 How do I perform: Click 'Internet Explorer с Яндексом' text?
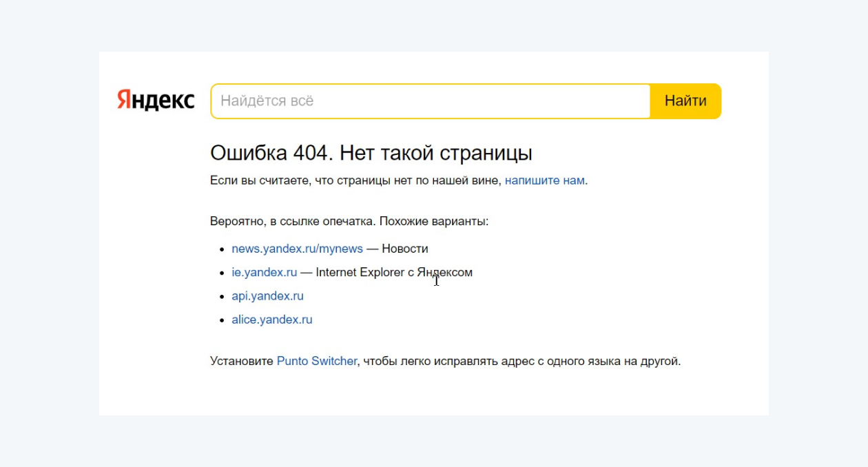click(x=394, y=272)
